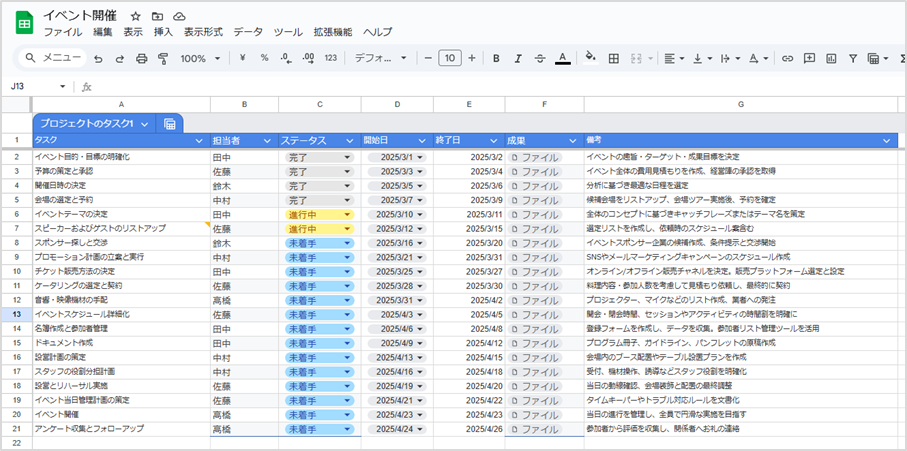Open the 拡張機能 menu
Screen dimensions: 907x451
coord(331,32)
